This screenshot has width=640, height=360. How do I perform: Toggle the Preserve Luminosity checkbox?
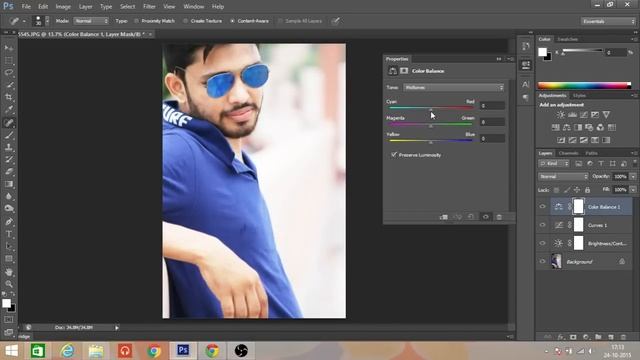[394, 155]
